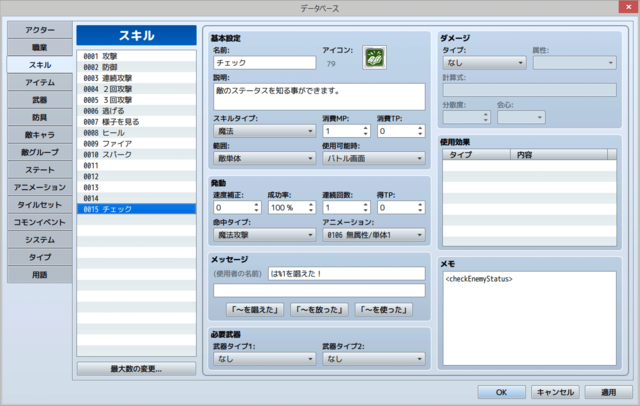Open the 使用可能時 dropdown showing バトル画面
Viewport: 640px width, 406px height.
point(373,158)
